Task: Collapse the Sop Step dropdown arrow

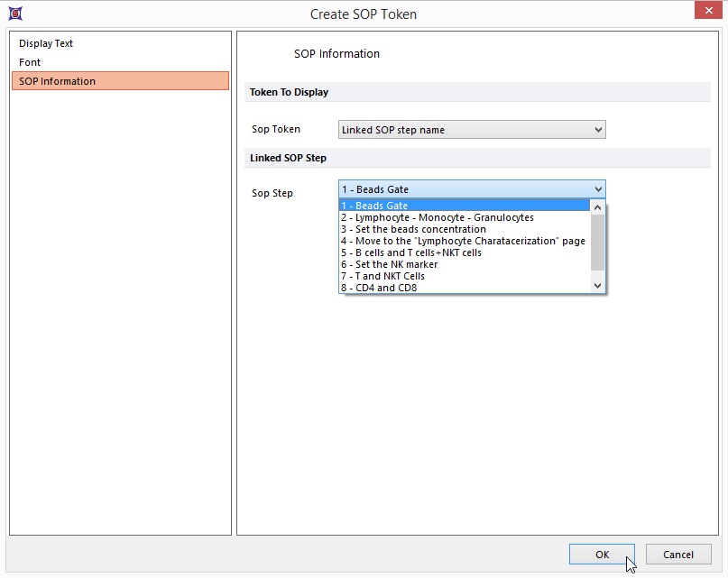Action: pos(598,189)
